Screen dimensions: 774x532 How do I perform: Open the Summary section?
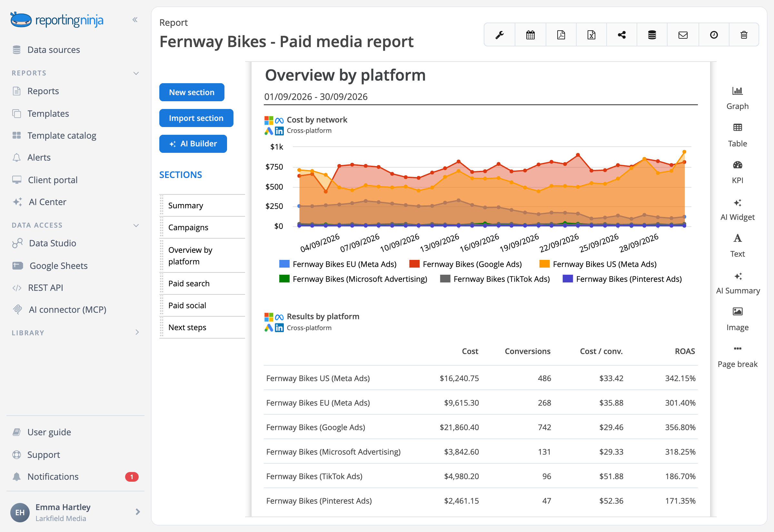point(202,205)
